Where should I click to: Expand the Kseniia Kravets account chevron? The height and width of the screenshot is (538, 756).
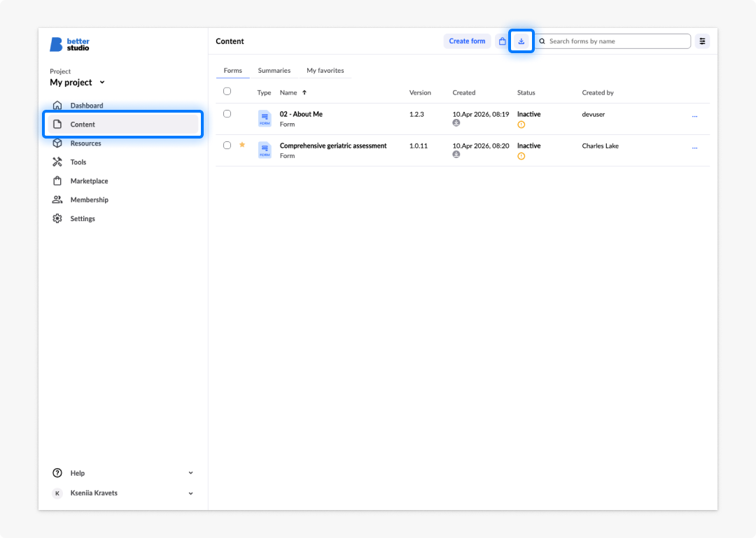click(191, 493)
